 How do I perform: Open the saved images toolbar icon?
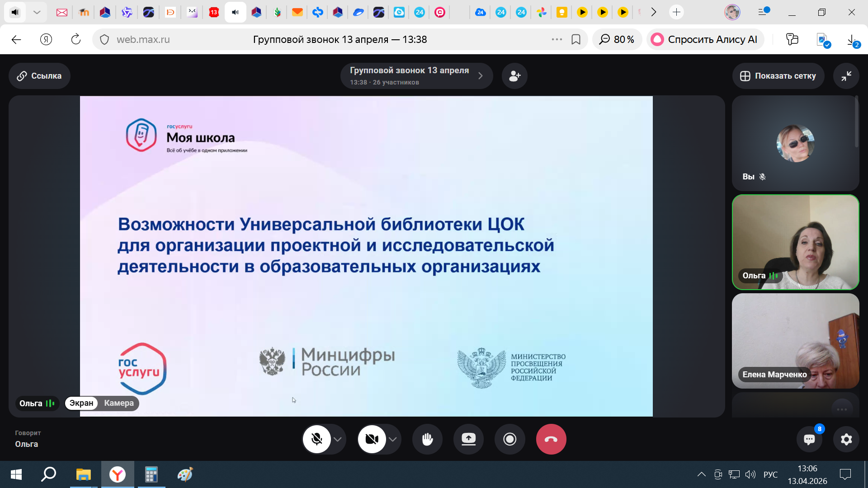coord(823,40)
